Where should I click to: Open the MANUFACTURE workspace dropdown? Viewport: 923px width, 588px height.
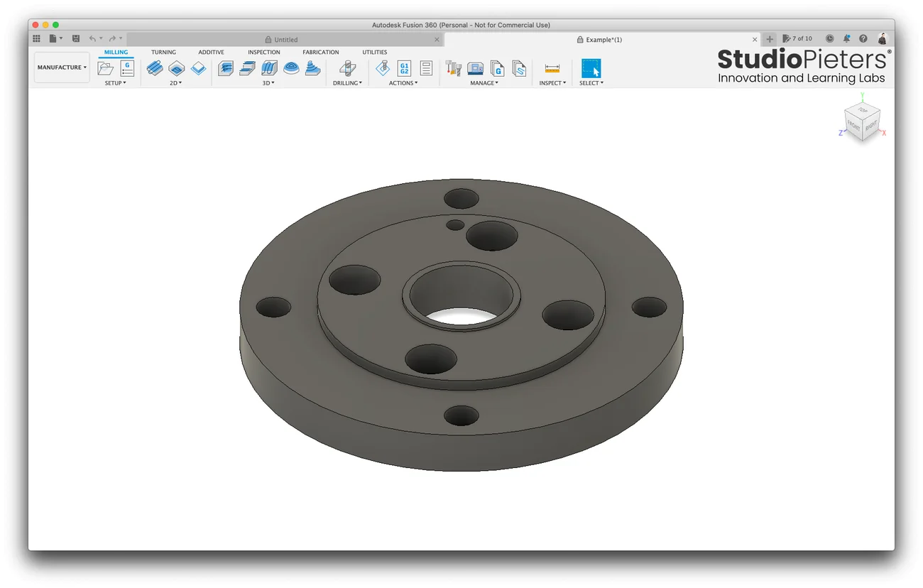pos(62,67)
